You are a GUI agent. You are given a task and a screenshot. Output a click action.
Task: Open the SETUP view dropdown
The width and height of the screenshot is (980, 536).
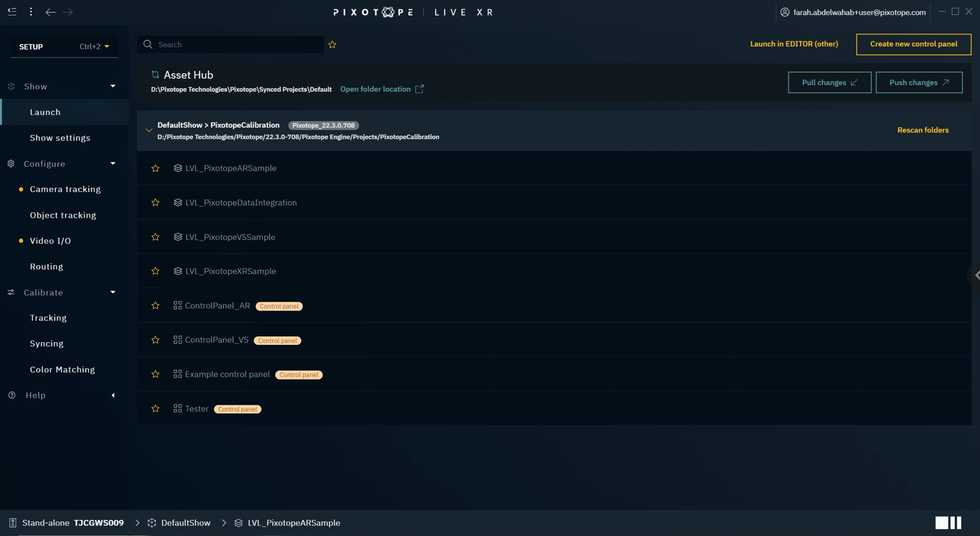click(64, 46)
